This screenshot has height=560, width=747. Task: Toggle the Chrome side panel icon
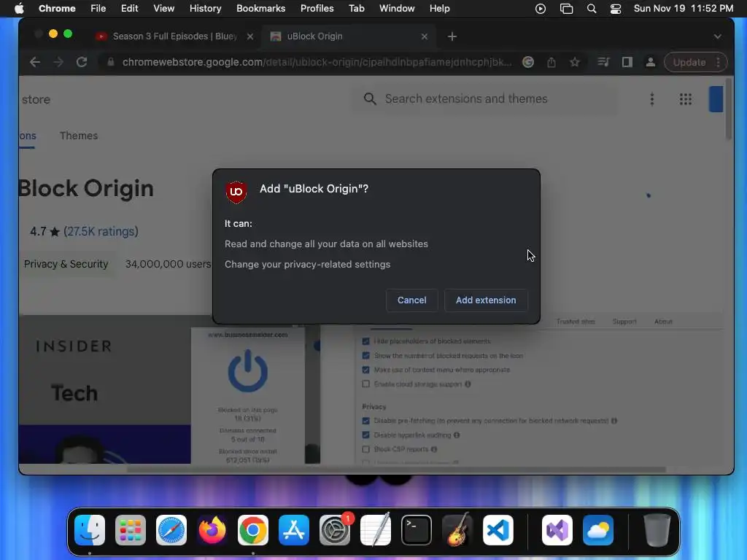pos(627,62)
